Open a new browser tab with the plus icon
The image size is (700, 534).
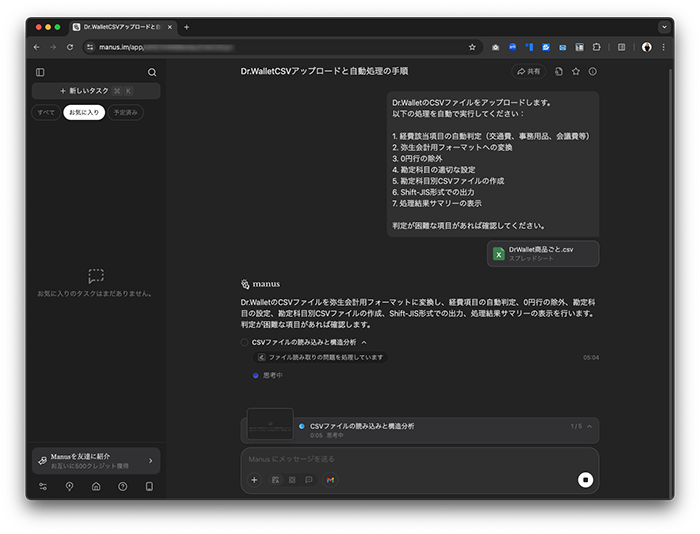(187, 27)
